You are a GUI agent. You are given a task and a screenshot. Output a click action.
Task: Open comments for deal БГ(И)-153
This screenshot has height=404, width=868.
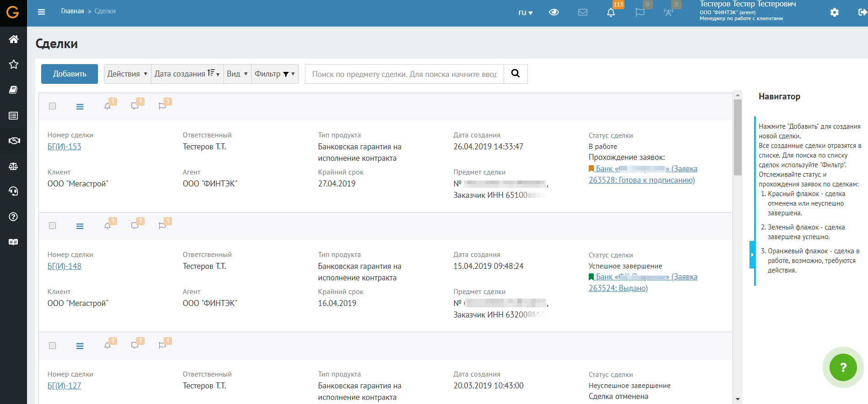click(135, 106)
